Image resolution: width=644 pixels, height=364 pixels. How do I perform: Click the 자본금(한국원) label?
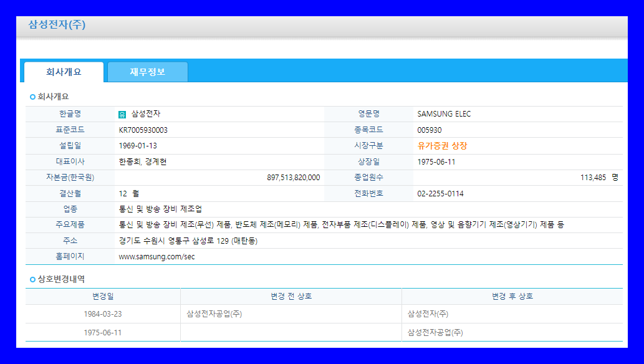70,178
